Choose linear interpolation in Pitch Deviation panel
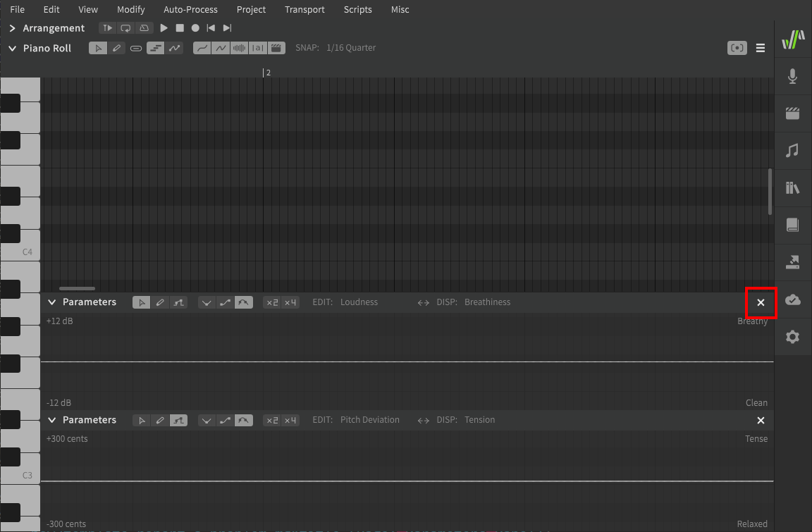812x532 pixels. [x=207, y=421]
